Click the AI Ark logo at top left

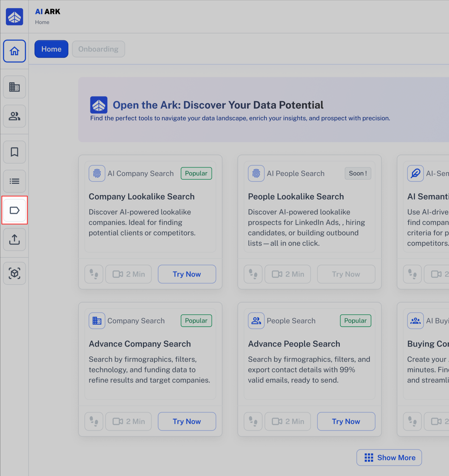pos(14,17)
